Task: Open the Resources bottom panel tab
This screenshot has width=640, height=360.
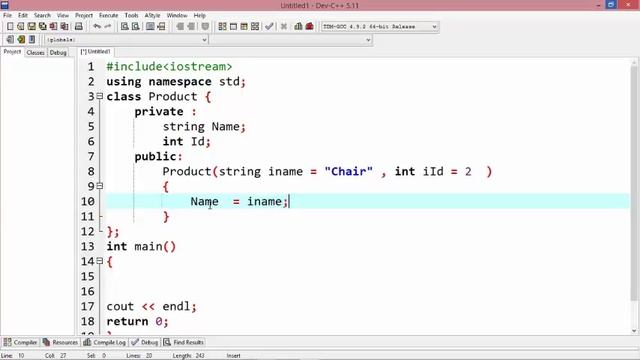Action: pyautogui.click(x=60, y=342)
